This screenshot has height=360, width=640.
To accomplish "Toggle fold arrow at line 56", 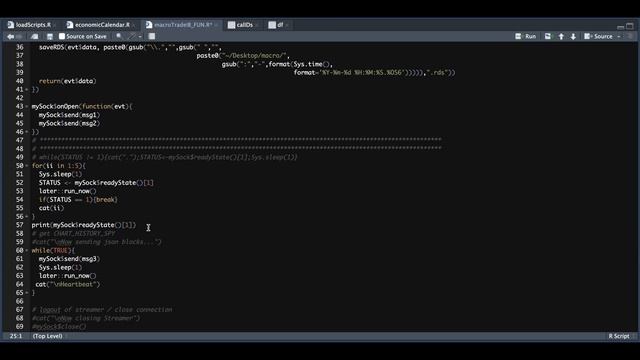I will click(x=27, y=217).
